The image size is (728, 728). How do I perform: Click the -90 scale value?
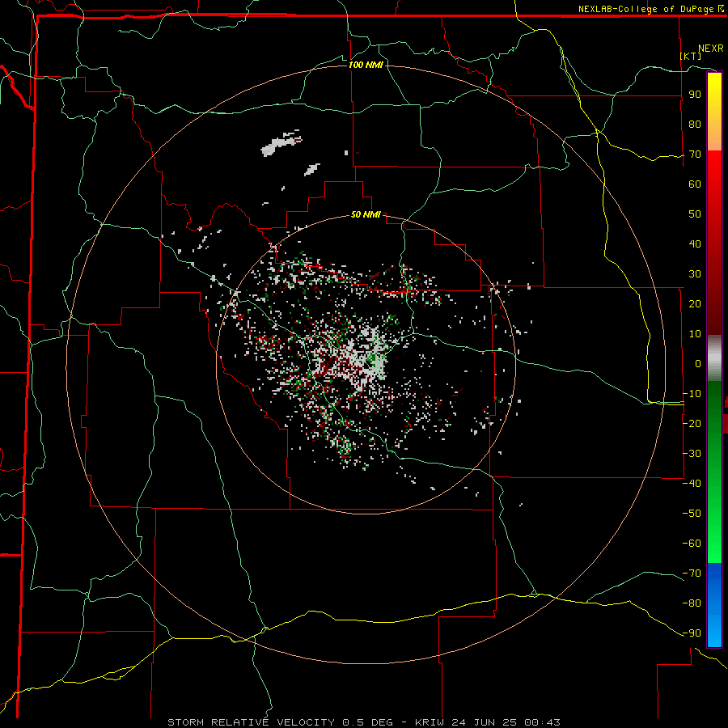point(692,633)
